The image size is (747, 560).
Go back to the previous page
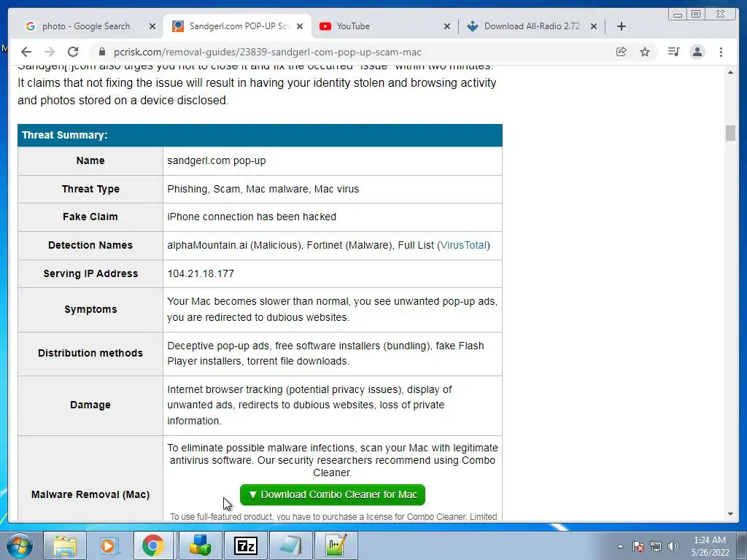(x=26, y=52)
